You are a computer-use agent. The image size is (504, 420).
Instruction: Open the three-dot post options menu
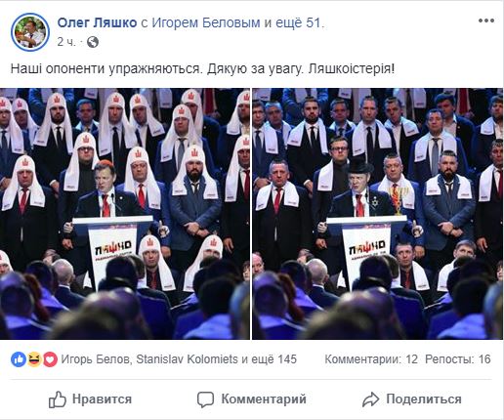point(486,21)
